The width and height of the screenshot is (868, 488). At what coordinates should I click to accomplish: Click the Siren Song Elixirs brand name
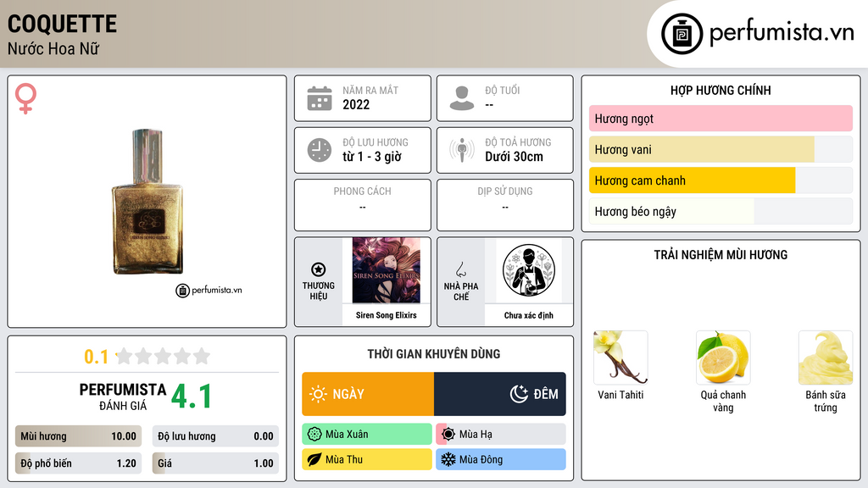pyautogui.click(x=387, y=315)
